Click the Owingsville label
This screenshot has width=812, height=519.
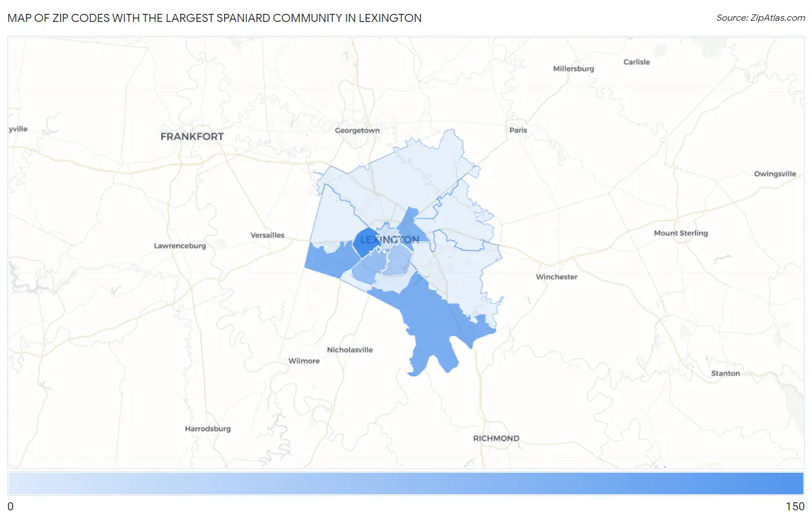(775, 174)
